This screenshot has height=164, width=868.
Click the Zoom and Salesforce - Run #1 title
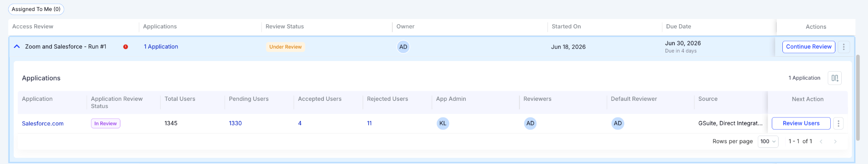click(x=66, y=47)
